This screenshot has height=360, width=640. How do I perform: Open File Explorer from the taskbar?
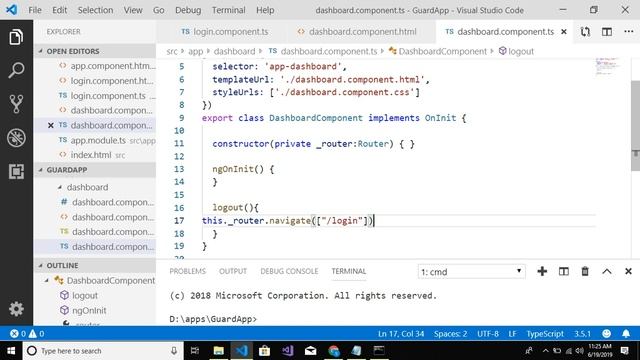click(x=218, y=351)
